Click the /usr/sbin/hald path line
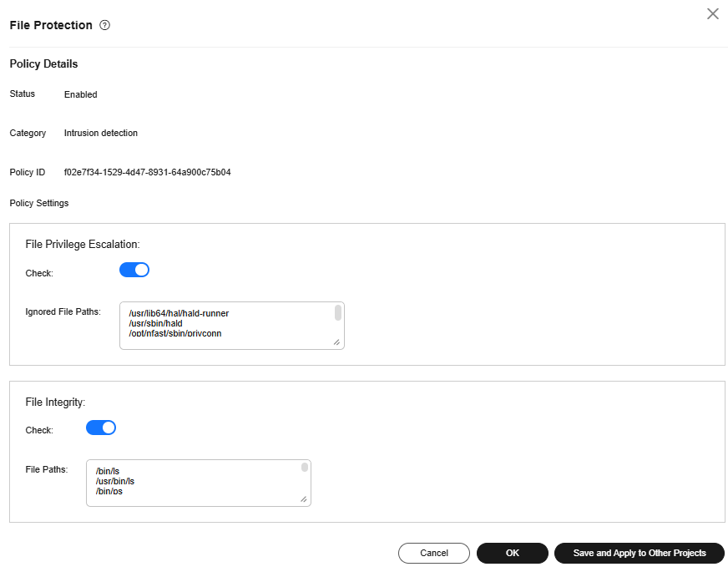728x572 pixels. pyautogui.click(x=155, y=323)
